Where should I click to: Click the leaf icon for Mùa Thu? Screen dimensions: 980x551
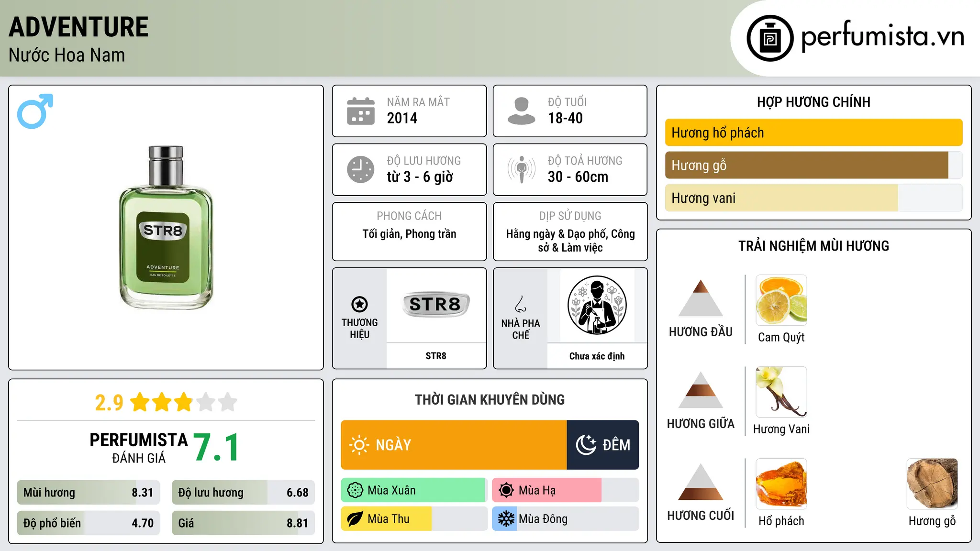(x=355, y=519)
